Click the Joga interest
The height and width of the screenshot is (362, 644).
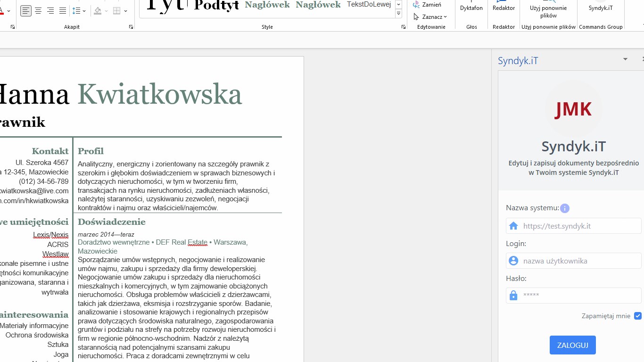click(x=61, y=354)
